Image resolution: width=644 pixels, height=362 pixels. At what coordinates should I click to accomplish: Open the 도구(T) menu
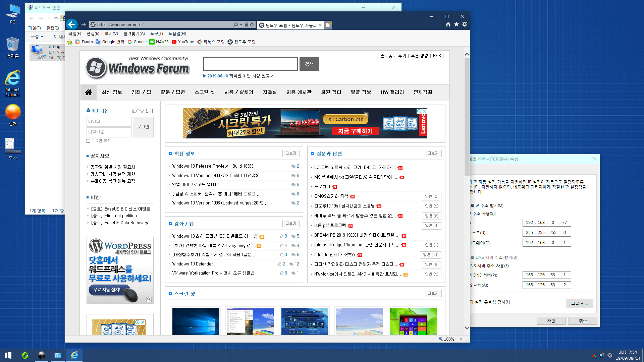[x=157, y=34]
